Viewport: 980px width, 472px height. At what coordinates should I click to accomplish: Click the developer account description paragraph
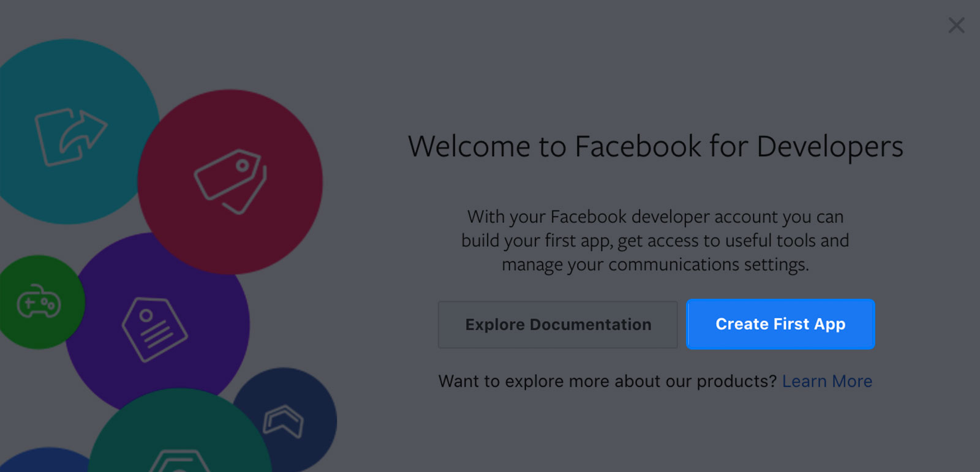point(655,241)
